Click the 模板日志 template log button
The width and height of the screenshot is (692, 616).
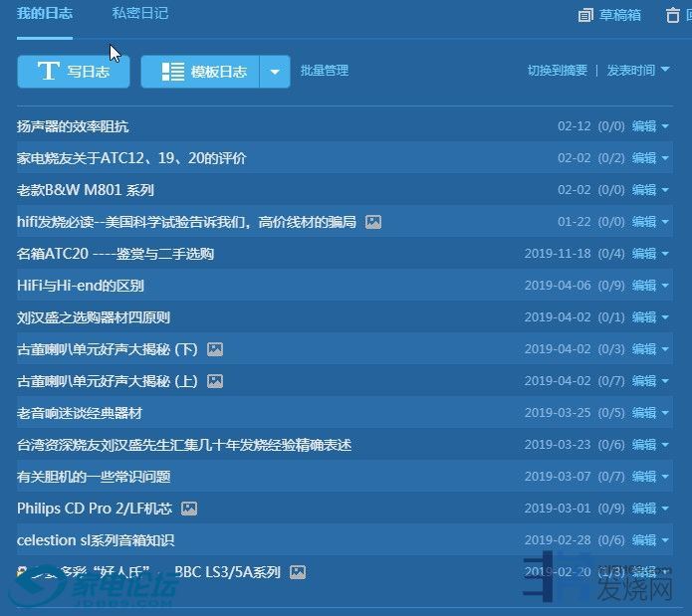200,72
